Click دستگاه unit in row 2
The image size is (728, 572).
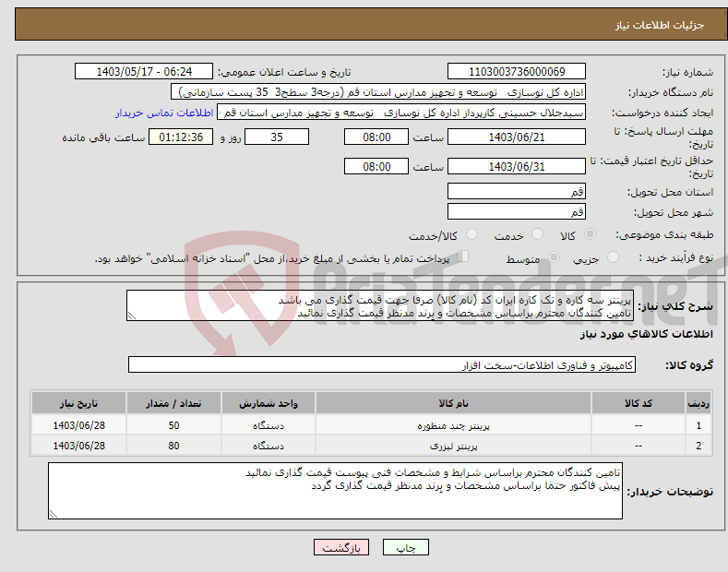[x=269, y=446]
